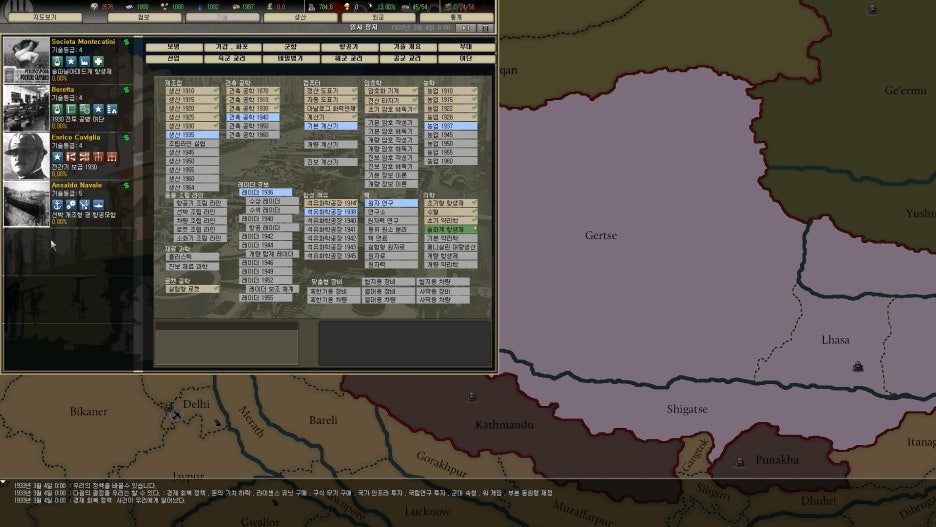
Task: Open the 외교 diplomacy tab
Action: pyautogui.click(x=378, y=17)
